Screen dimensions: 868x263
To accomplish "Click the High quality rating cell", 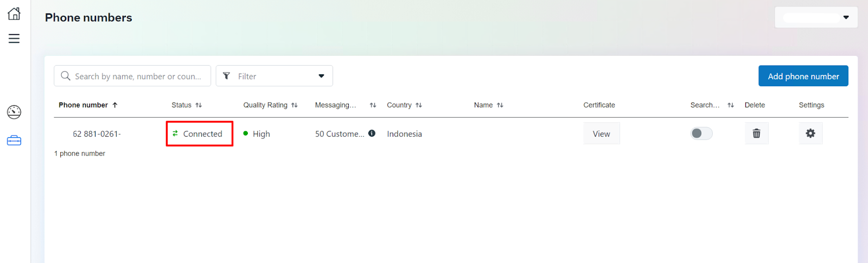I will pyautogui.click(x=257, y=134).
